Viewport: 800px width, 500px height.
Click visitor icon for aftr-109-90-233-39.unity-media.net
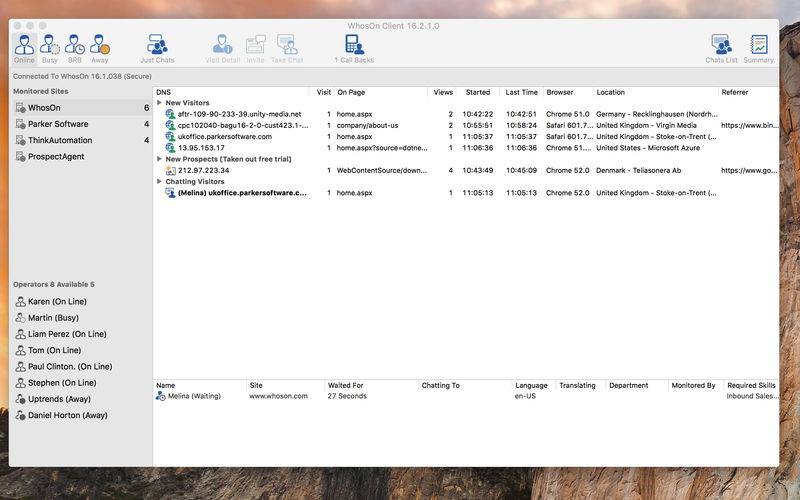(170, 114)
